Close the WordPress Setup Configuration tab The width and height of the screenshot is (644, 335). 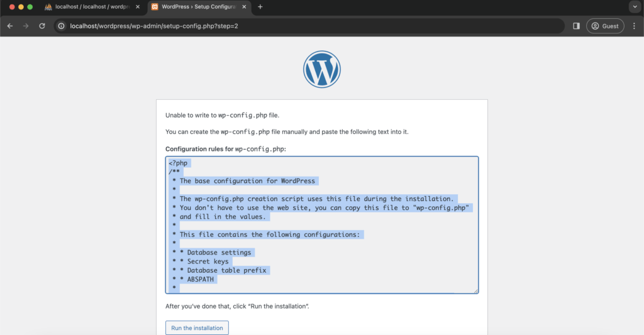[x=244, y=6]
